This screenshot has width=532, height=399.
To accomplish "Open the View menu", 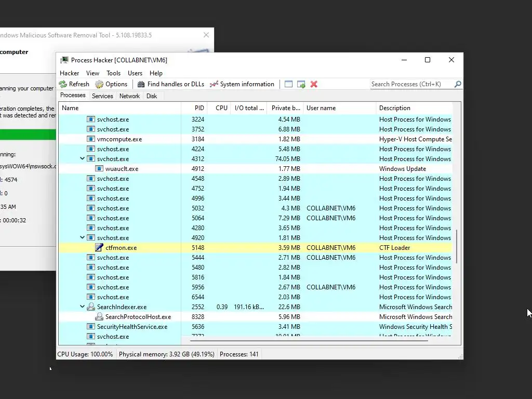I will [92, 73].
